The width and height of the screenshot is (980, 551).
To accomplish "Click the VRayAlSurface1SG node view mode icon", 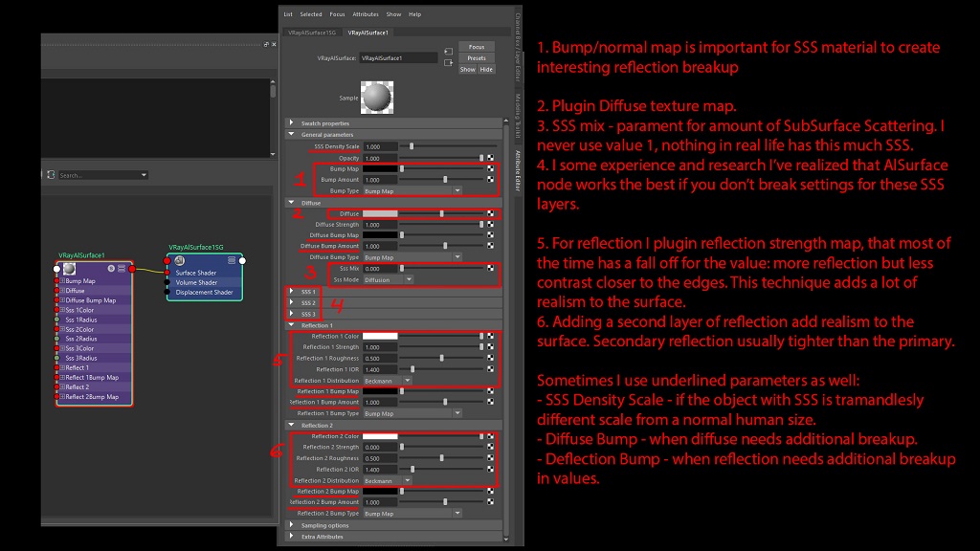I will pos(232,260).
